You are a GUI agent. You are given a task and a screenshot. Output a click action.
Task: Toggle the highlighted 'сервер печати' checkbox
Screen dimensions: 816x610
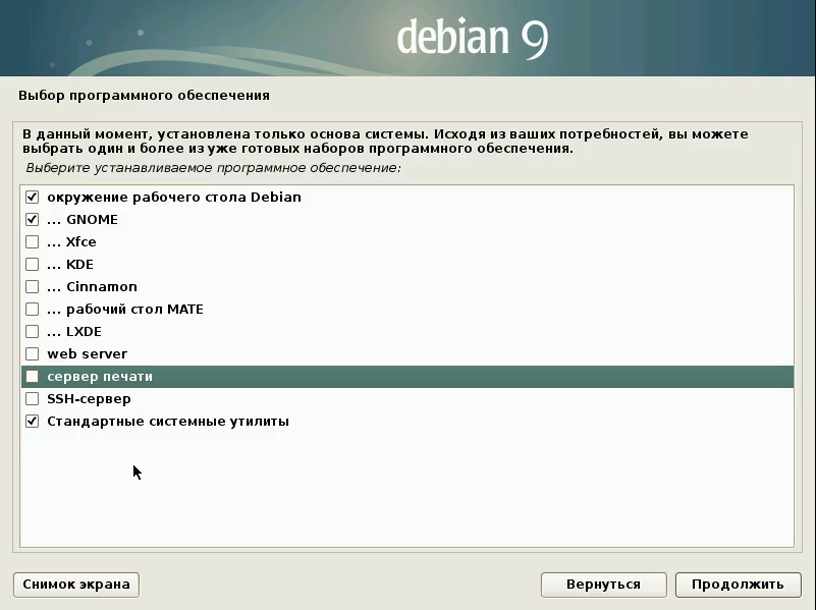(x=32, y=377)
